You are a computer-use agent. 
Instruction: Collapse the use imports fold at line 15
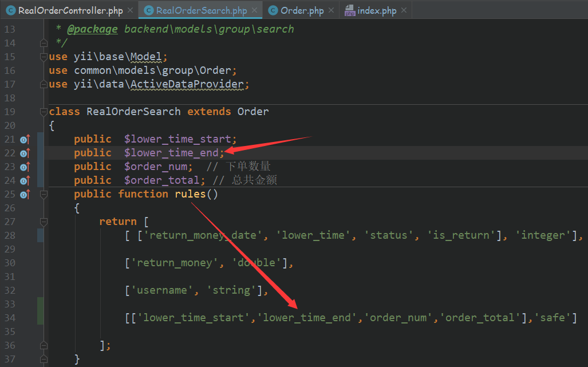44,57
